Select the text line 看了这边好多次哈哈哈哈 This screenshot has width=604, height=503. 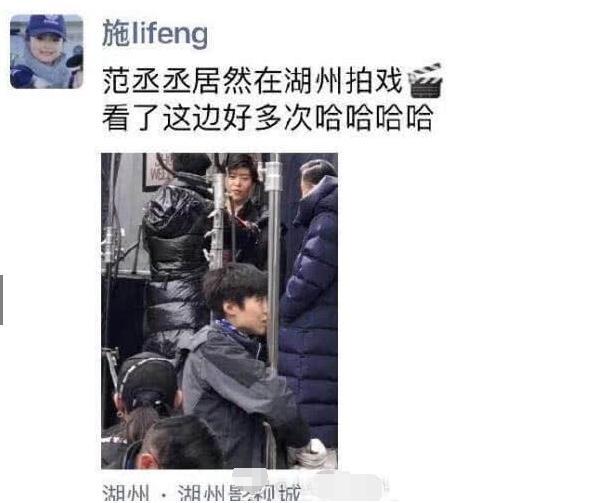[x=268, y=117]
